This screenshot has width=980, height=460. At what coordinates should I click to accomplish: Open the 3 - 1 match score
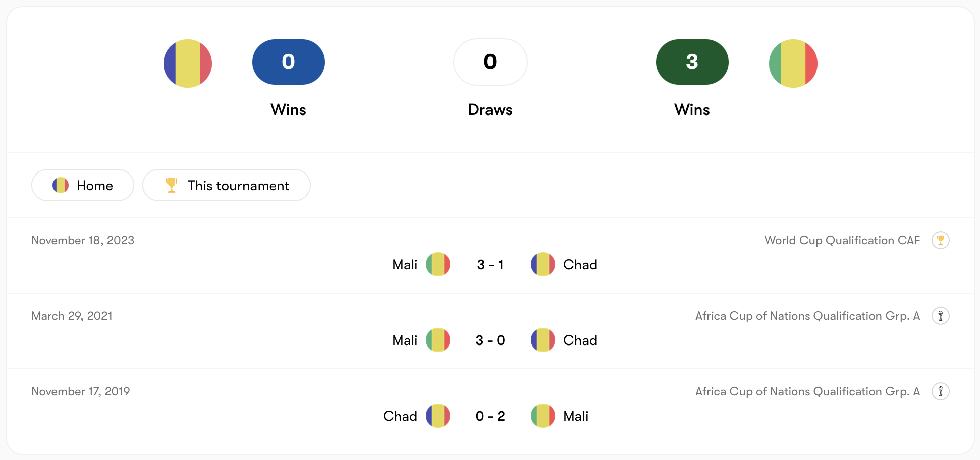490,265
